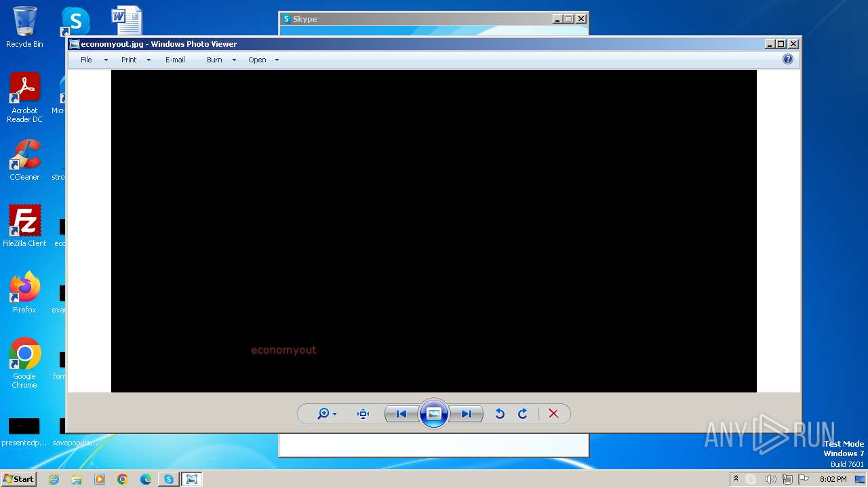The image size is (868, 488).
Task: Switch to Photo Viewer taskbar button
Action: click(192, 479)
